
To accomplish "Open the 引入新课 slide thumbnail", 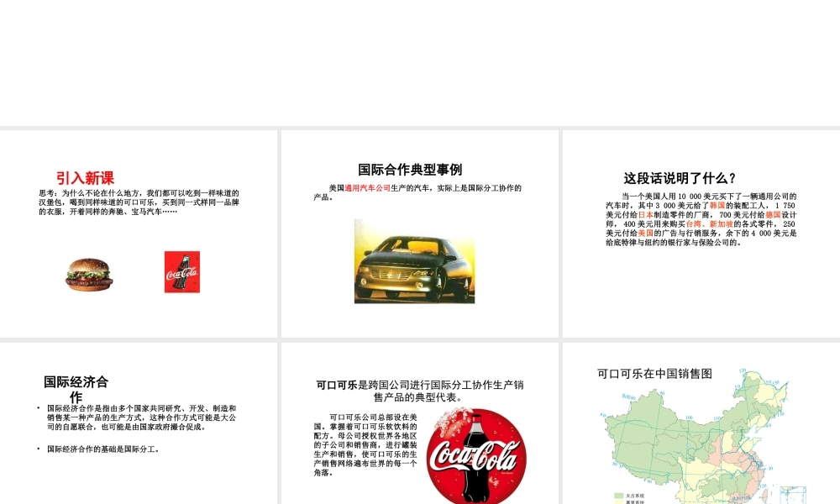I will [139, 234].
